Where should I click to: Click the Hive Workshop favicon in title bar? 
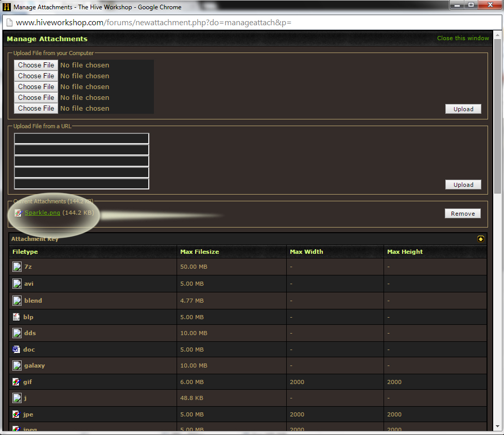point(7,7)
